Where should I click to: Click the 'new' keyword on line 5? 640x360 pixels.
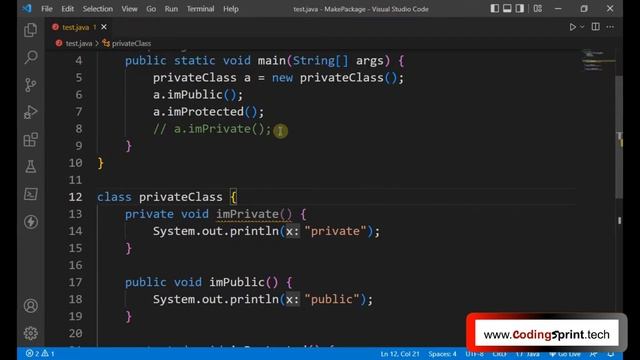(282, 78)
